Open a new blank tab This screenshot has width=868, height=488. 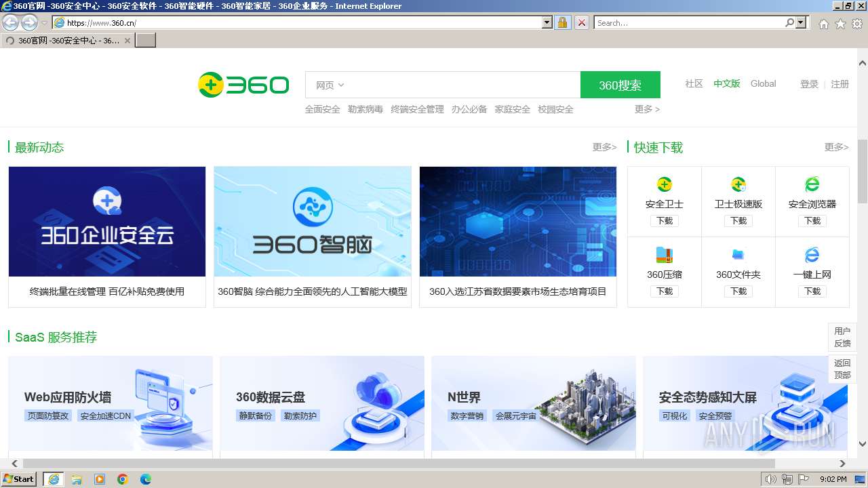pyautogui.click(x=146, y=40)
